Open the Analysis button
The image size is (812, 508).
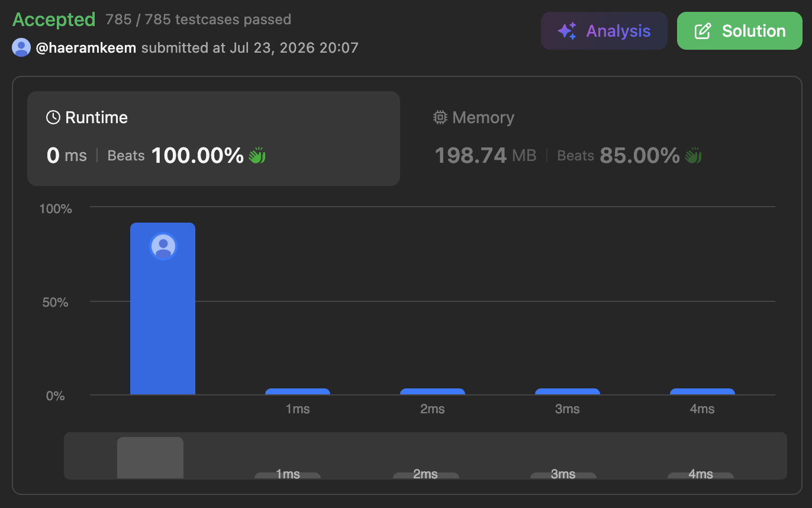[604, 31]
